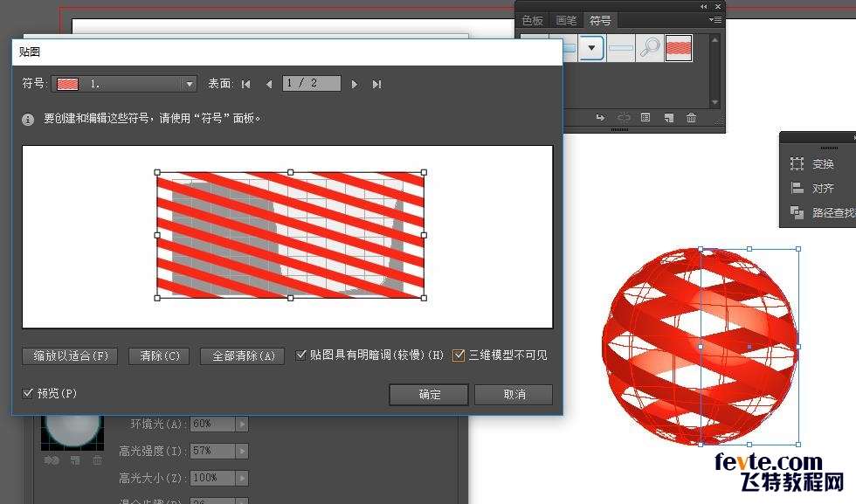Jump to last surface arrow
Image resolution: width=856 pixels, height=504 pixels.
click(376, 84)
